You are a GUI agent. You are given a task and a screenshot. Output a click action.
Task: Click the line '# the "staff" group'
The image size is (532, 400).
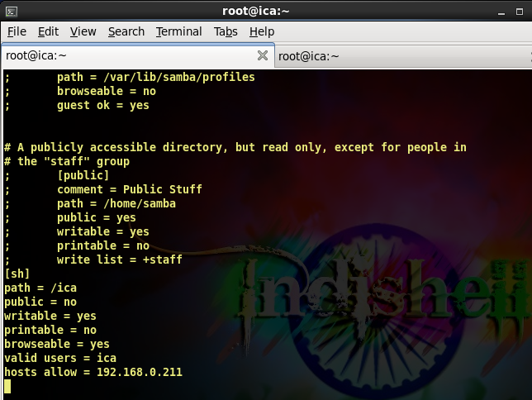pyautogui.click(x=67, y=161)
